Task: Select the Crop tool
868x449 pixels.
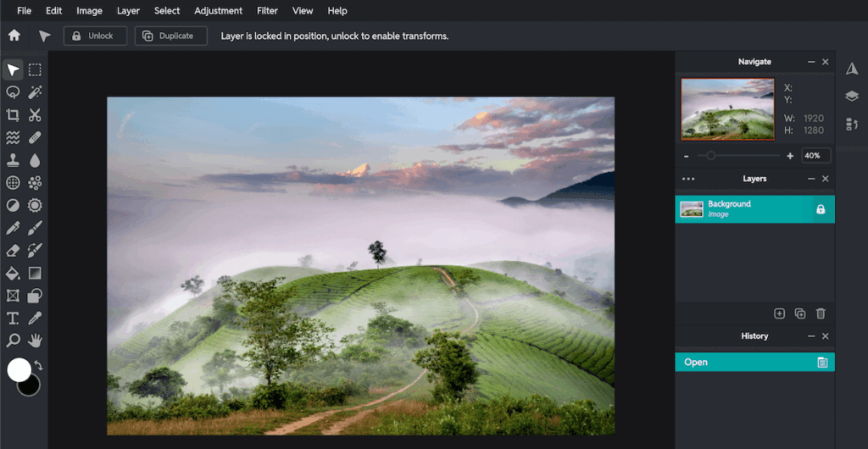Action: pyautogui.click(x=13, y=115)
